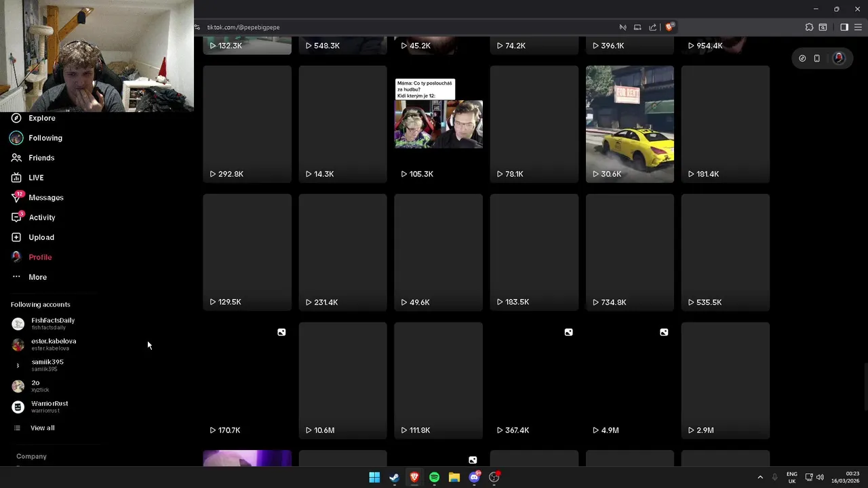
Task: Open the ester.kabelova account
Action: tap(54, 344)
